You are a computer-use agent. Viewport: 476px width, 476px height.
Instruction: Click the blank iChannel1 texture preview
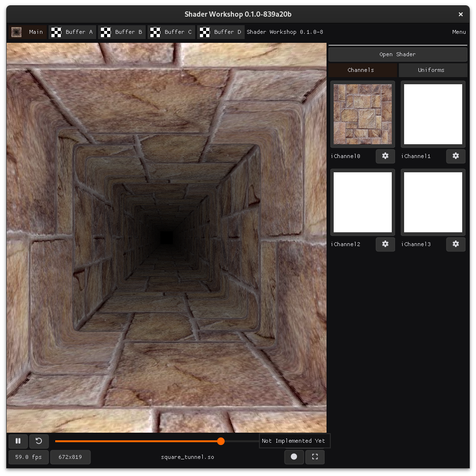click(433, 114)
